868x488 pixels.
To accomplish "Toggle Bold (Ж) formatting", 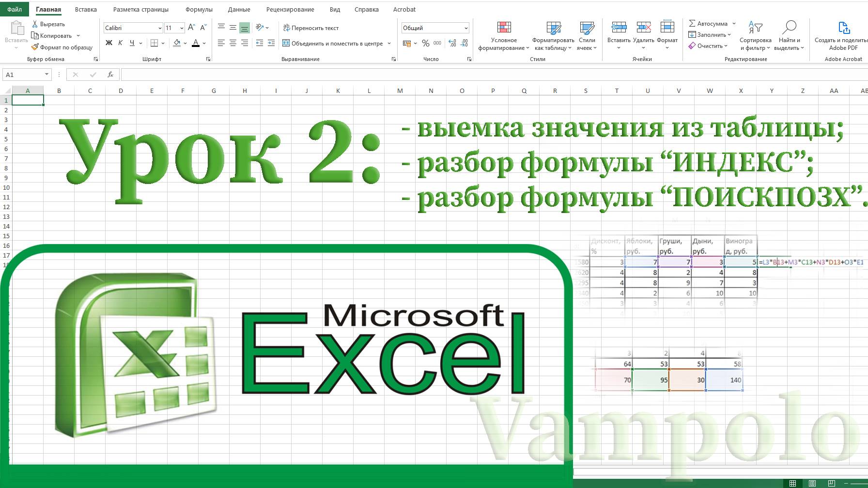I will pos(109,43).
